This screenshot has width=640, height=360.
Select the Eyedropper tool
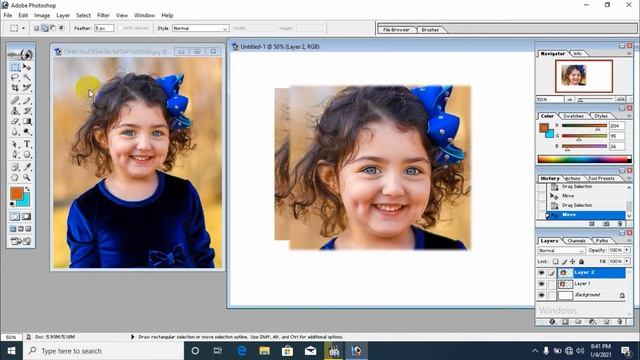coord(27,167)
